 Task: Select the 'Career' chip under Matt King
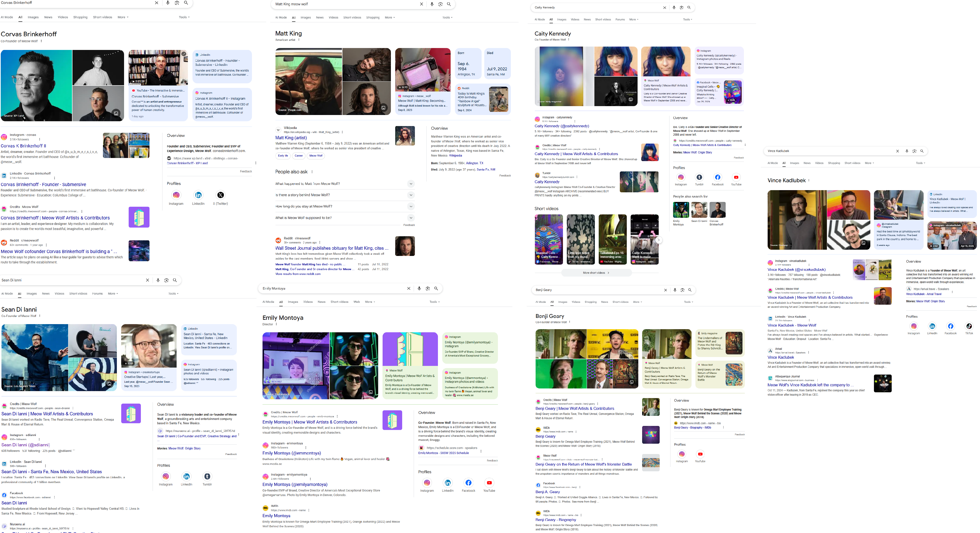tap(299, 156)
